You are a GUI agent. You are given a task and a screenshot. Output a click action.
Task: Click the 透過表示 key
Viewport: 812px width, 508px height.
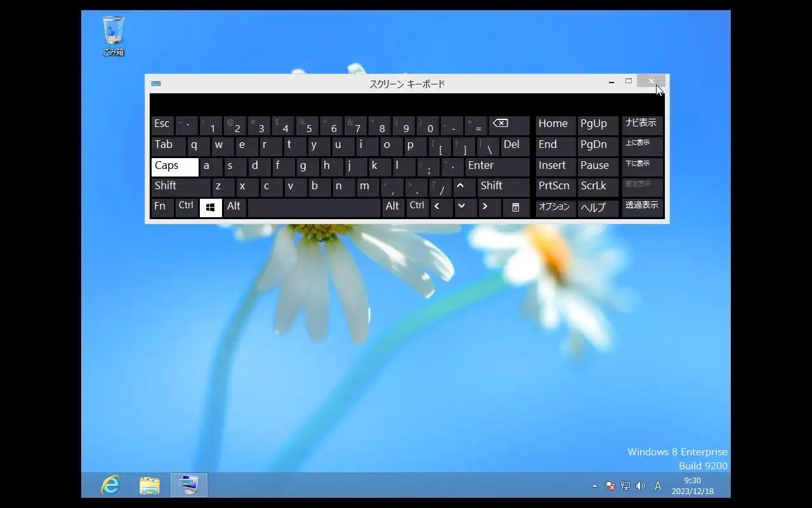[642, 208]
